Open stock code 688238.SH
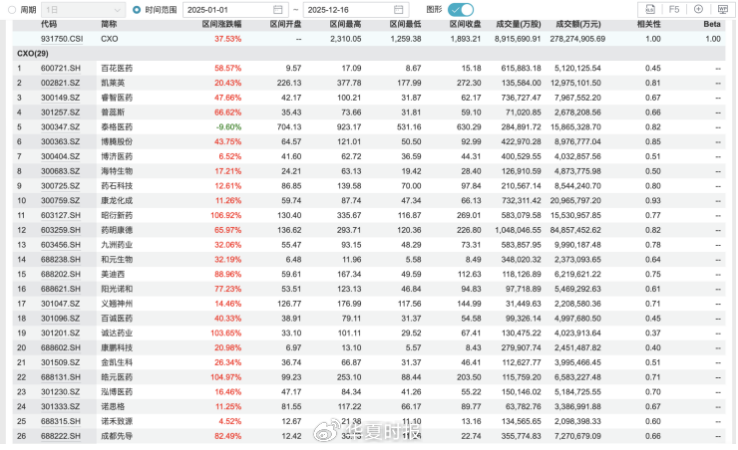738x450 pixels. tap(61, 259)
